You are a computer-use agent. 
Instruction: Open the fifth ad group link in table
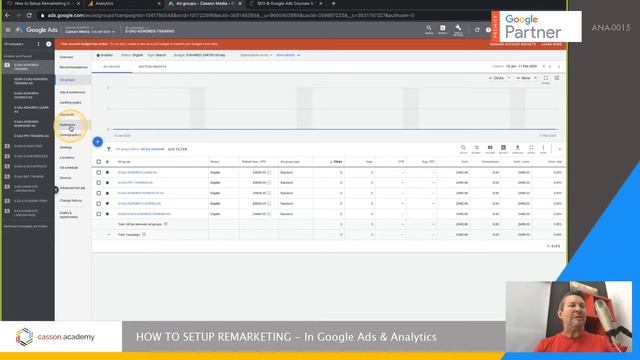click(144, 214)
